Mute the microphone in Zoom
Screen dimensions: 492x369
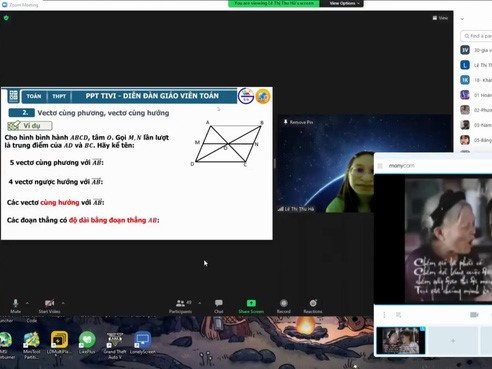[x=15, y=306]
